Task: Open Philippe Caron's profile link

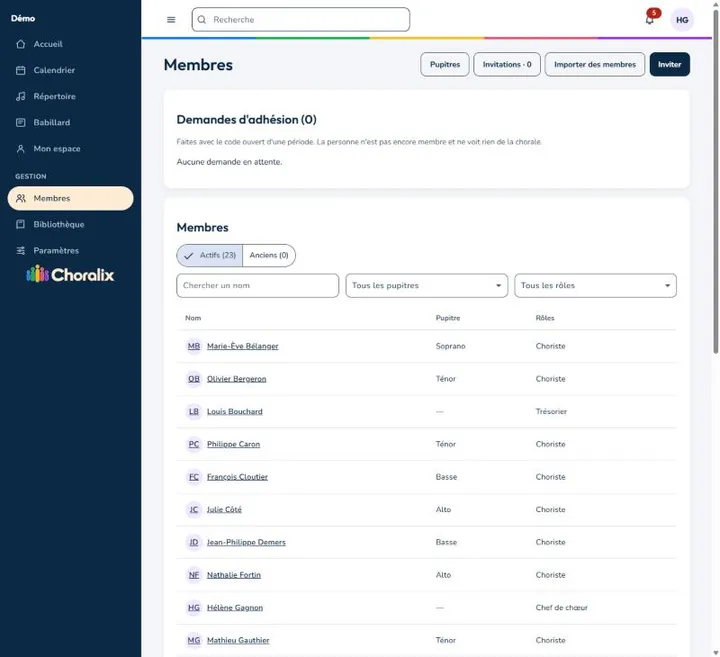Action: pyautogui.click(x=233, y=444)
